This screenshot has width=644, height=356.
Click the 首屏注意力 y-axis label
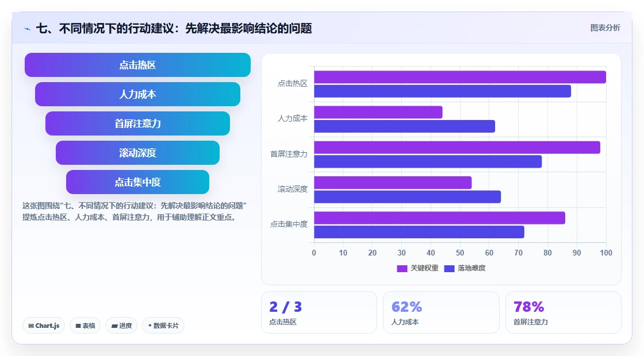(289, 154)
